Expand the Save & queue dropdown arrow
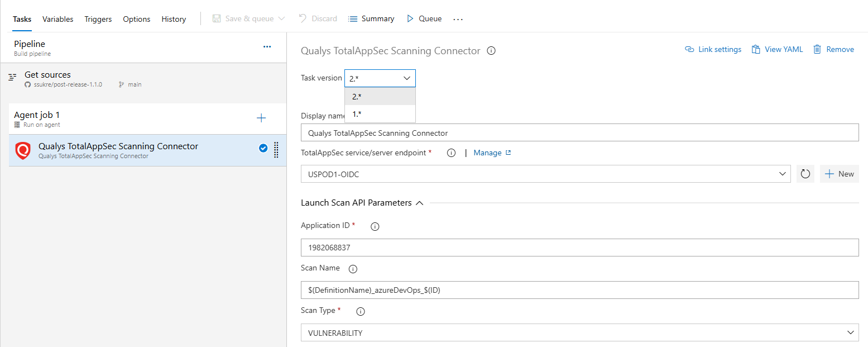 pos(281,18)
